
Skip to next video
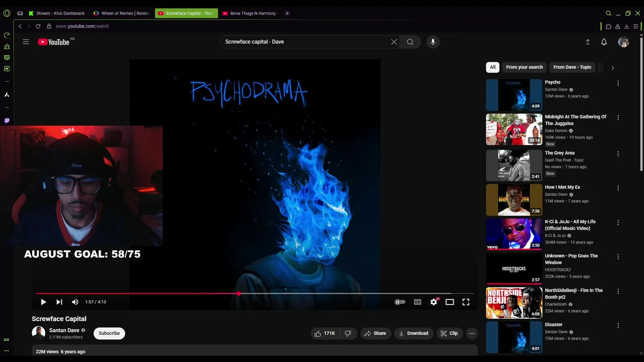click(59, 302)
